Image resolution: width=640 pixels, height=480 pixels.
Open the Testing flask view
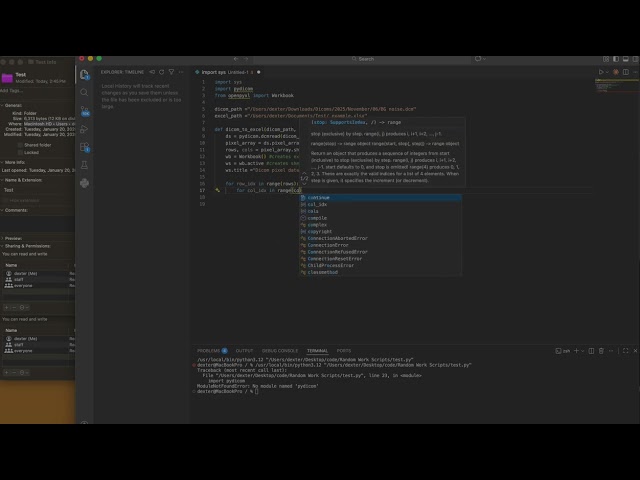point(84,165)
